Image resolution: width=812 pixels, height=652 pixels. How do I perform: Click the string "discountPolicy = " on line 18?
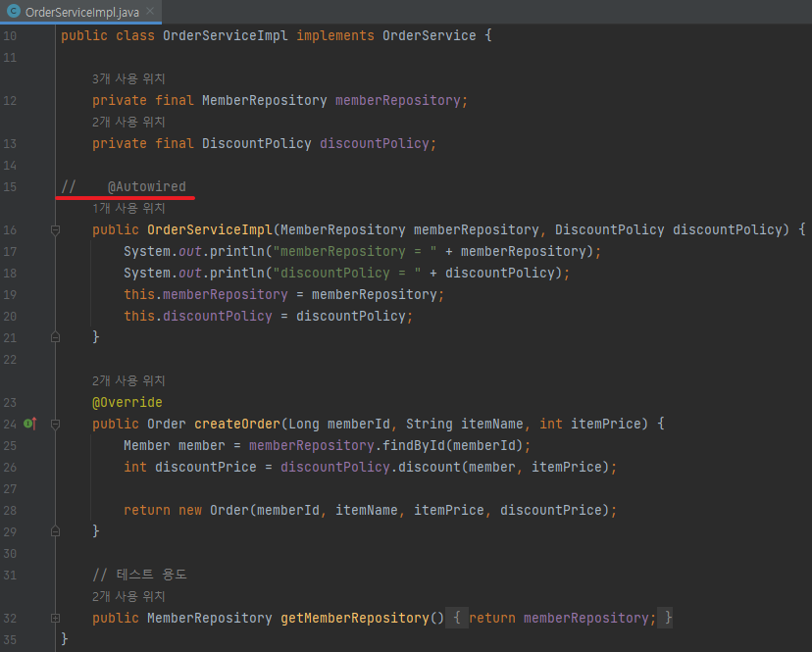coord(346,273)
